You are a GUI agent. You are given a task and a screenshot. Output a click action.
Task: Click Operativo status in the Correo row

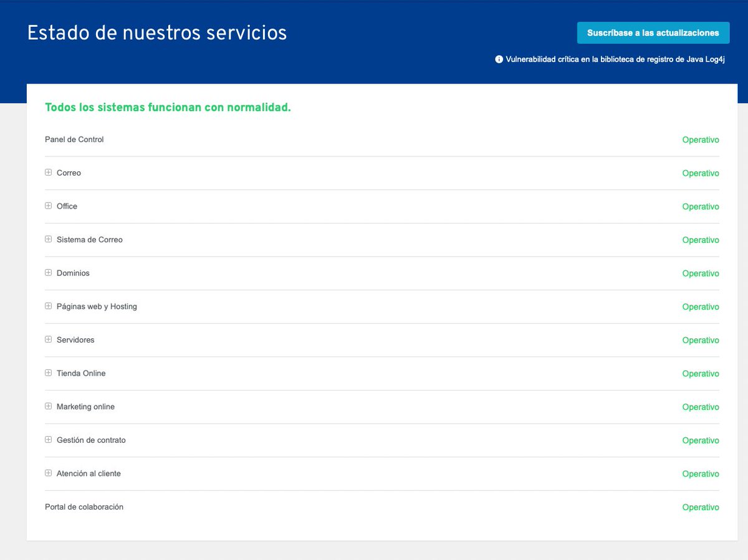(701, 173)
